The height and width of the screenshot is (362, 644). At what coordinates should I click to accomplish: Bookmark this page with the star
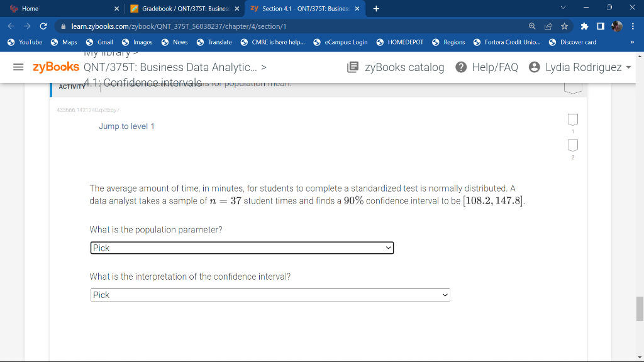pyautogui.click(x=564, y=26)
